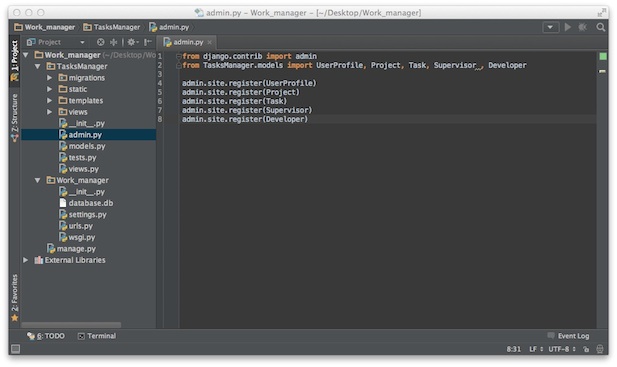The image size is (617, 367).
Task: Collapse the inner Work_manager folder
Action: [38, 181]
